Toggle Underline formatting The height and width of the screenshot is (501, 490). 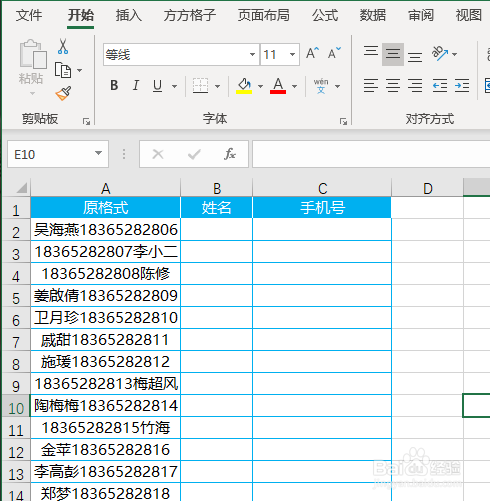point(157,86)
